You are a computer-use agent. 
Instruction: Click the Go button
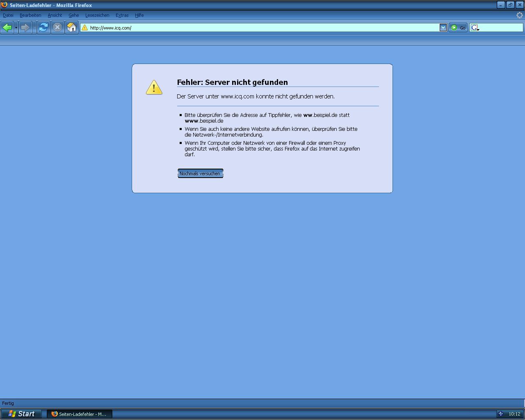point(458,27)
